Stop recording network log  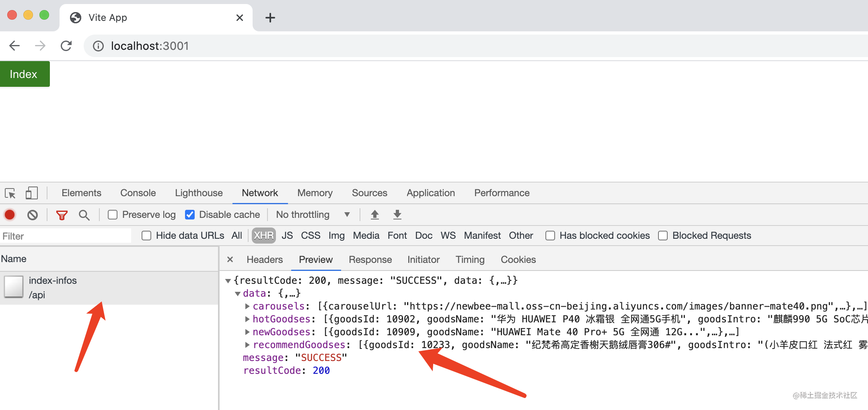[10, 215]
